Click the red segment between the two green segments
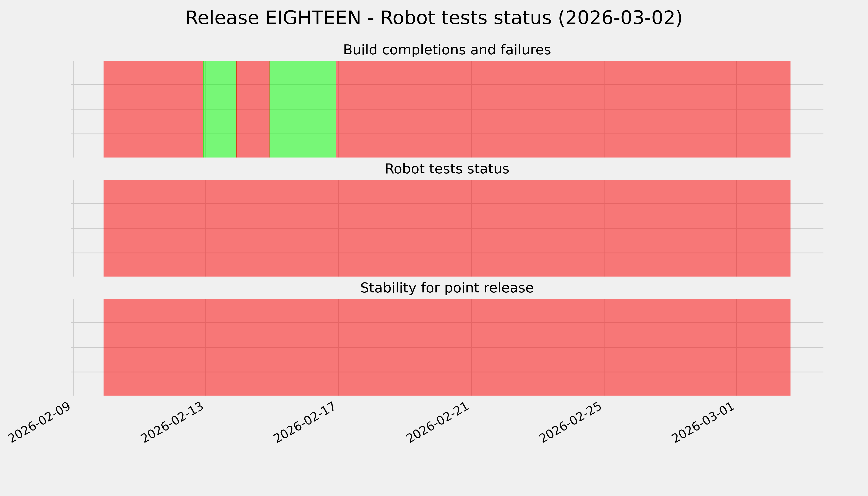This screenshot has height=496, width=868. pos(253,109)
